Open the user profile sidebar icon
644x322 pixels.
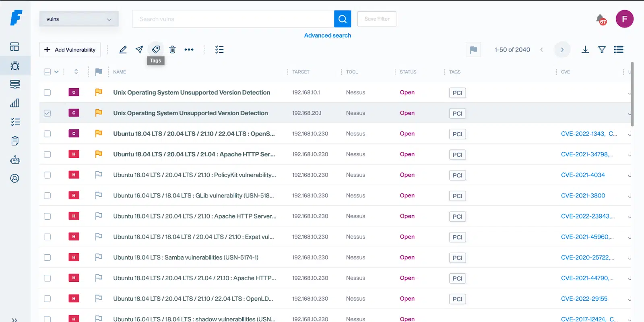tap(15, 178)
